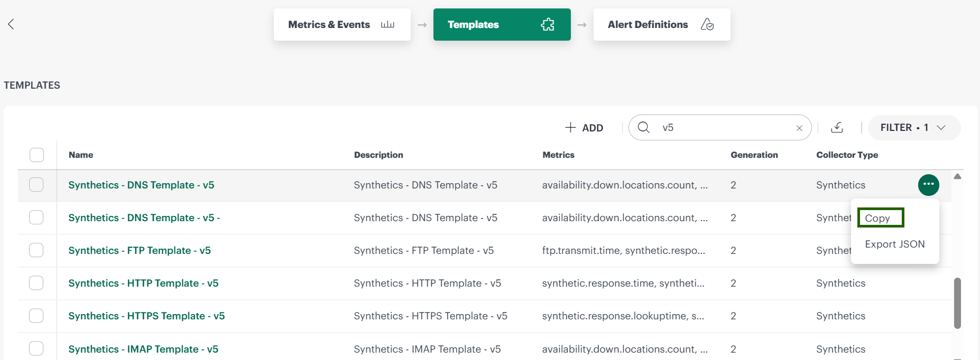980x360 pixels.
Task: Click the search field containing v5
Action: tap(720, 128)
